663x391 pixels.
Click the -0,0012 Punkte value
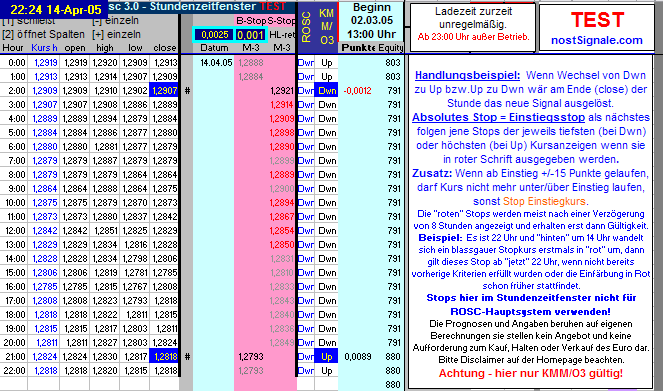[357, 90]
